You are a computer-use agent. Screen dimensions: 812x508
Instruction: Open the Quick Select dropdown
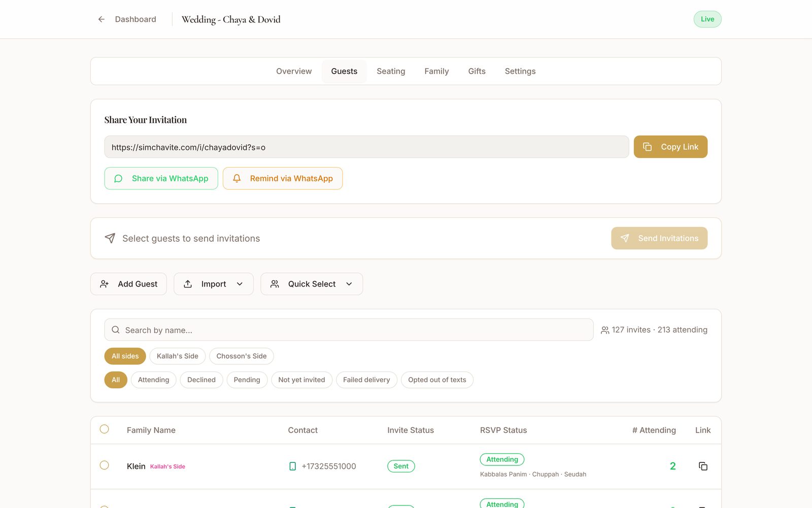(x=312, y=284)
